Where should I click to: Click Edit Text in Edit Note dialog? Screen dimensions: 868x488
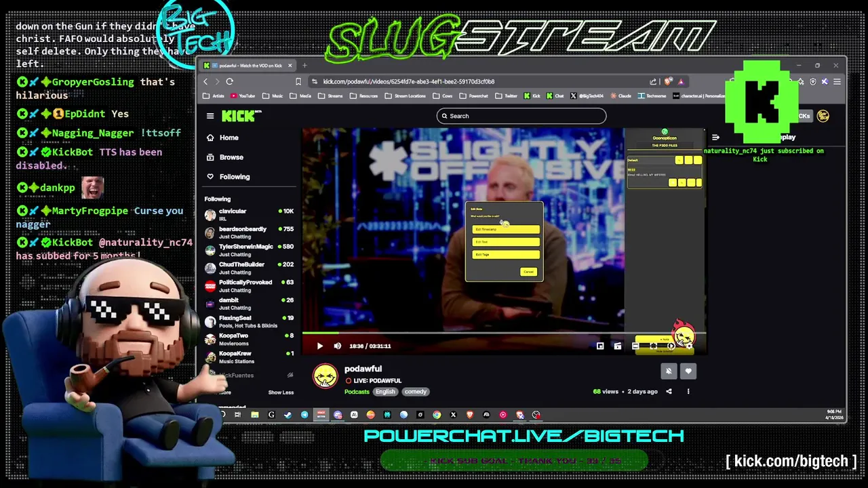click(506, 242)
